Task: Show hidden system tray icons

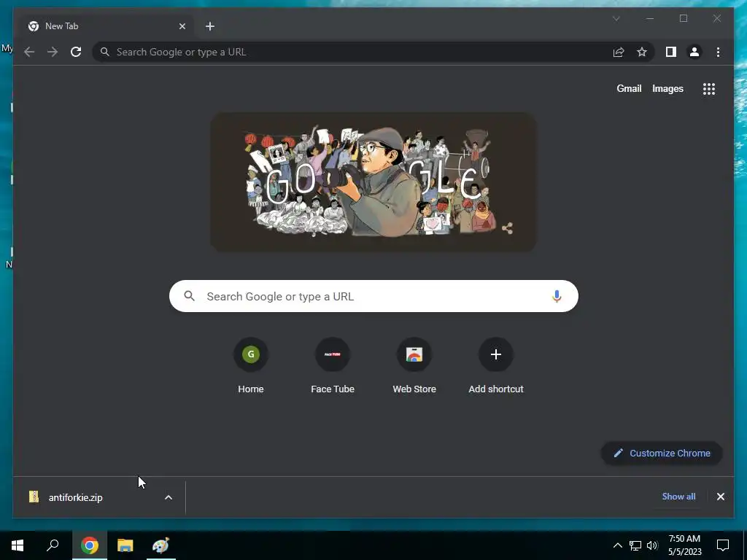Action: [x=617, y=545]
